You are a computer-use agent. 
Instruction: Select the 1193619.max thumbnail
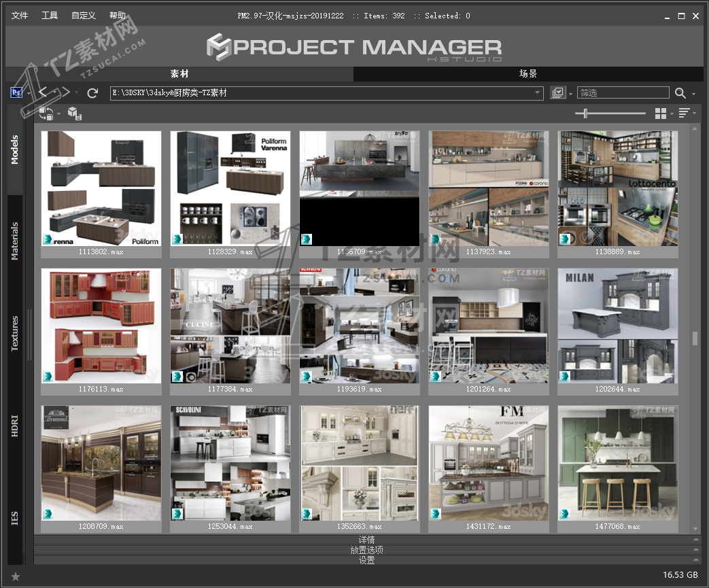(x=360, y=332)
